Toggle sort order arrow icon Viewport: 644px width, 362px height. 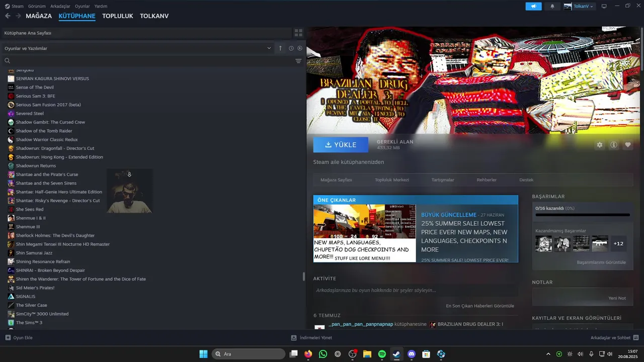(280, 48)
